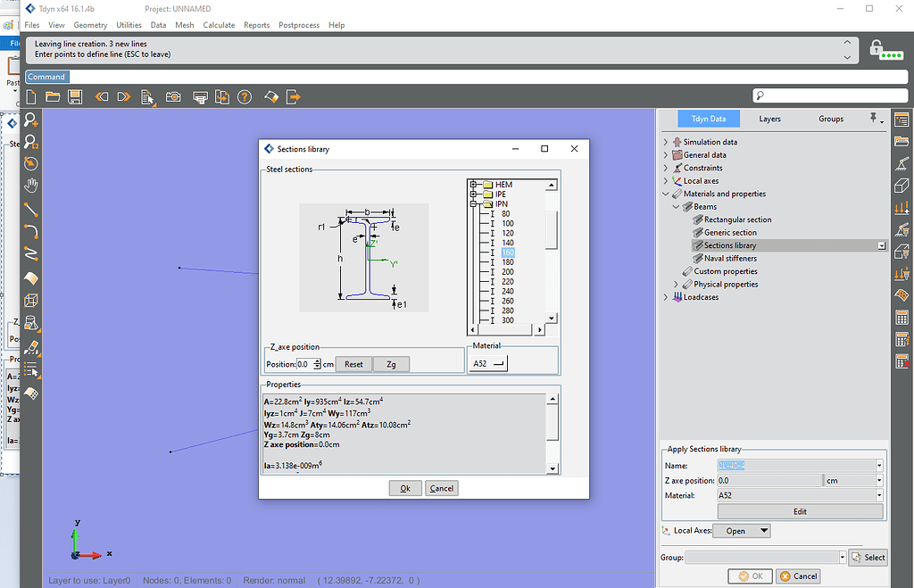Screen dimensions: 914x588
Task: Click the Select button next to Group
Action: pos(868,558)
